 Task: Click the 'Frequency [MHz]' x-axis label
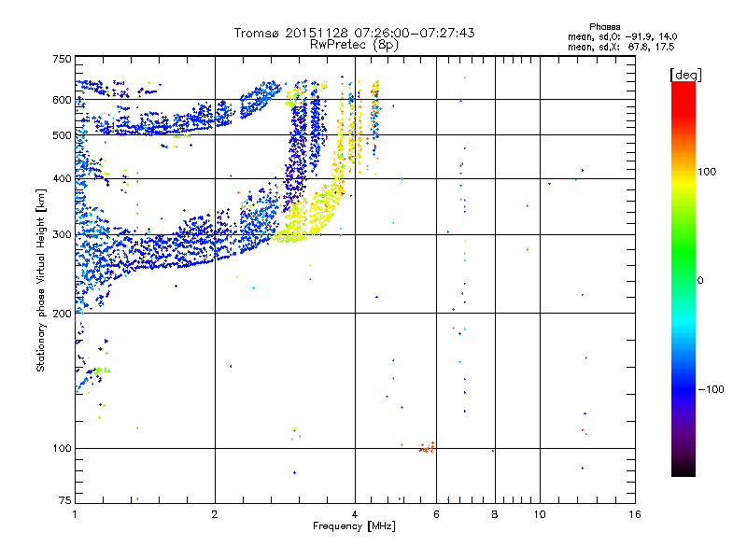coord(354,526)
